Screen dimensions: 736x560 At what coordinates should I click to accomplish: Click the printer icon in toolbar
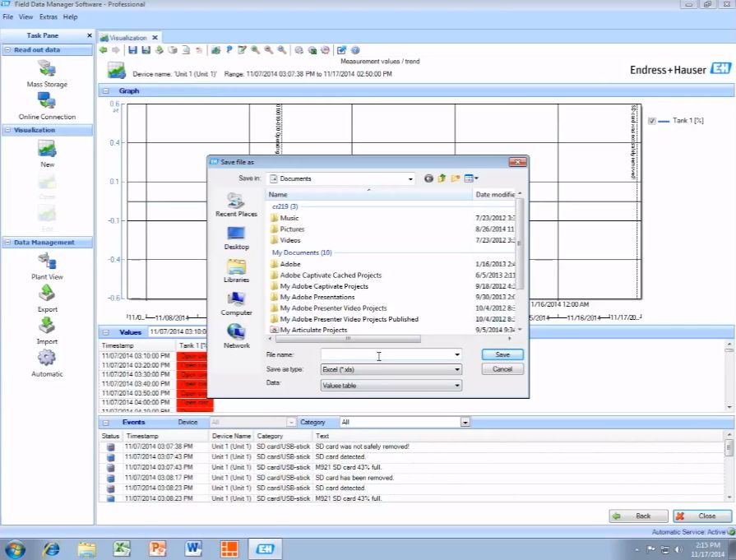(173, 50)
